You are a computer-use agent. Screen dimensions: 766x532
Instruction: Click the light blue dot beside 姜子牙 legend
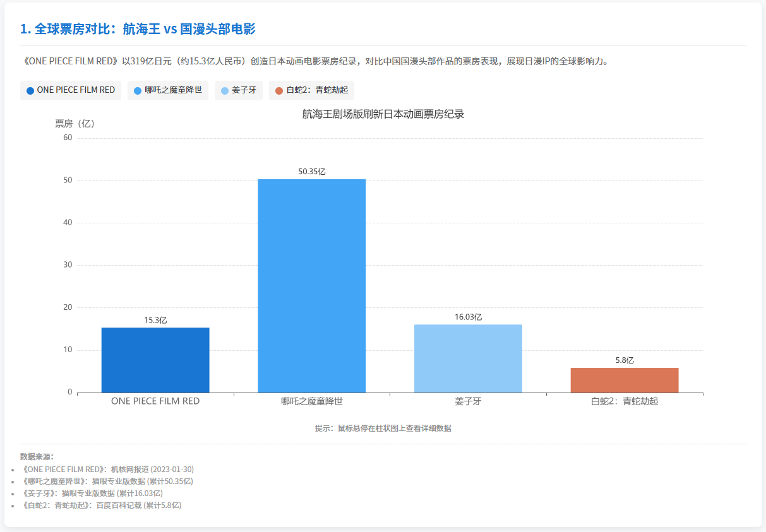click(225, 90)
